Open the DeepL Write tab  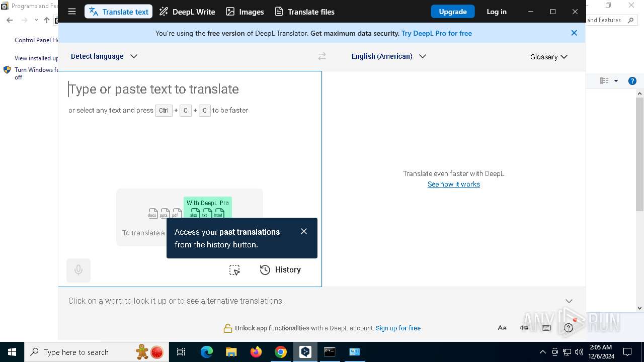point(187,12)
